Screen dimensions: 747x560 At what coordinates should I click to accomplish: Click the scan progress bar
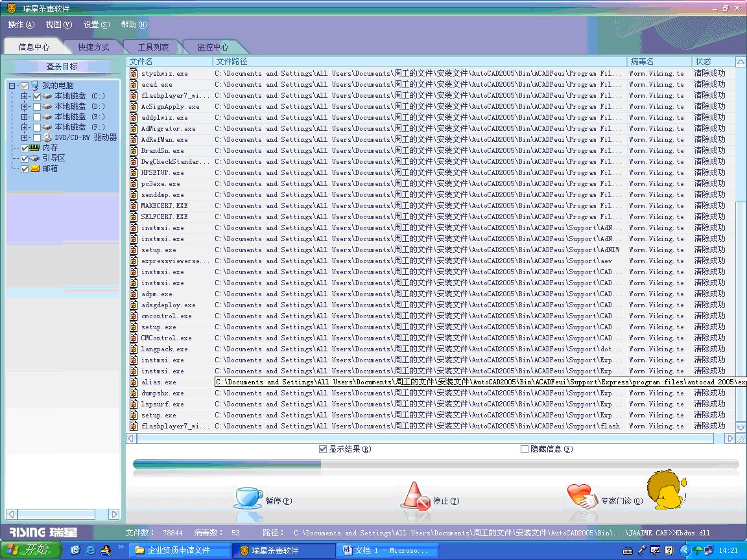tap(436, 464)
